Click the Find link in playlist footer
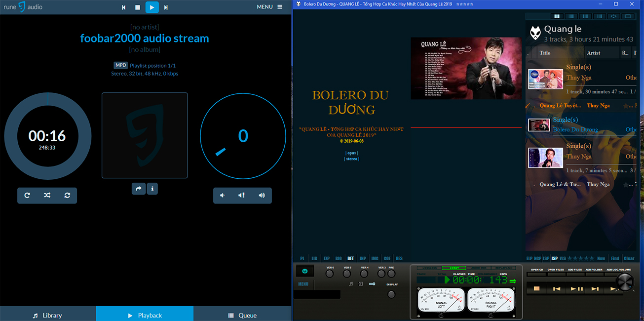Screen dimensions: 644x321 point(615,258)
